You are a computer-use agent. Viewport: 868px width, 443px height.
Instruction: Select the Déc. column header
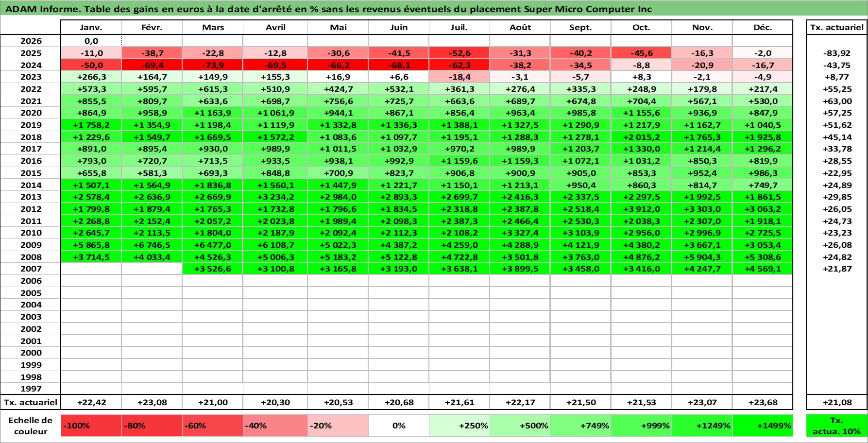[x=763, y=28]
